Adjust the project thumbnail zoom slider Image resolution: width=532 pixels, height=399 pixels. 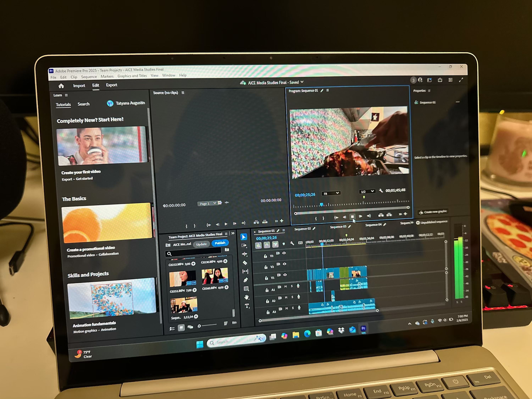[x=207, y=325]
